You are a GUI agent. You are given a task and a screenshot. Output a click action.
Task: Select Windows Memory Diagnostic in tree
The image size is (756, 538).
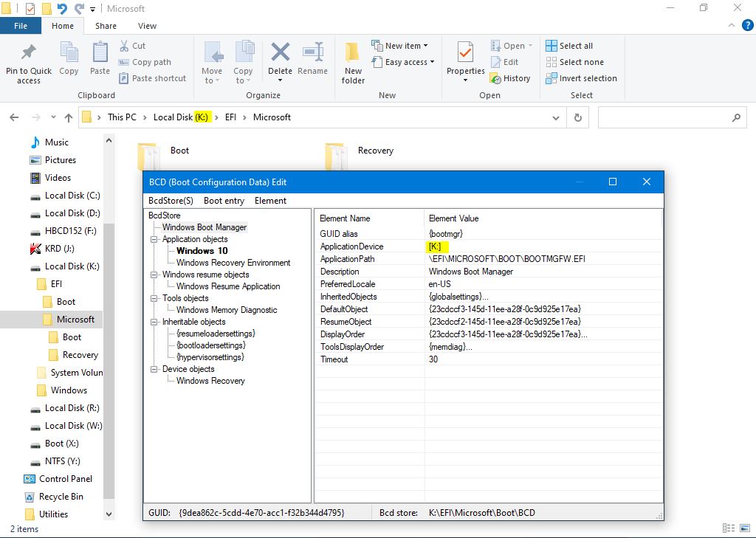tap(227, 310)
